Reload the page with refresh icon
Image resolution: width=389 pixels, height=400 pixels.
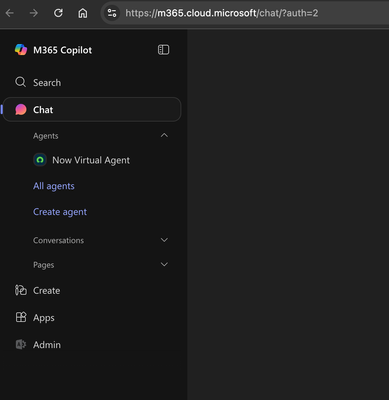pos(58,13)
